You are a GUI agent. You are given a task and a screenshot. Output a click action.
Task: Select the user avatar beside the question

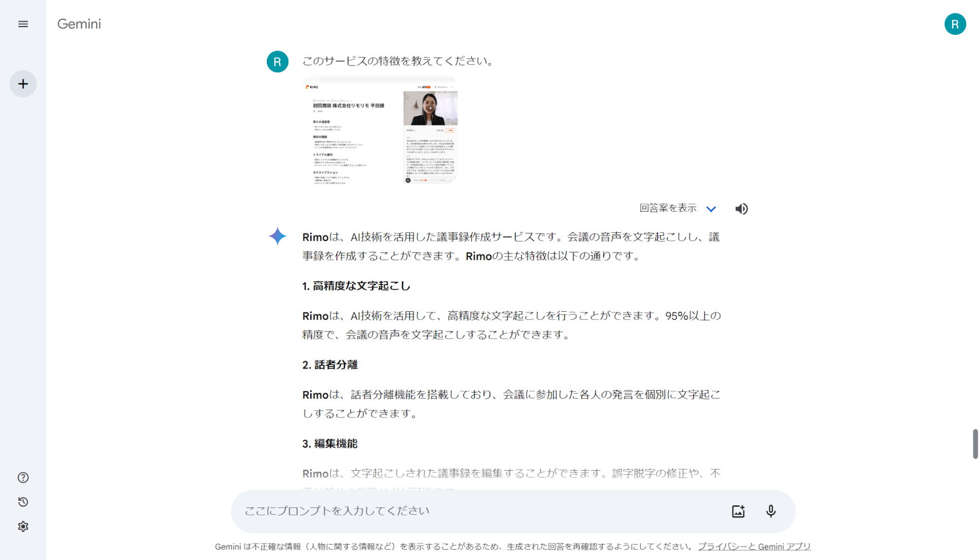click(x=277, y=61)
